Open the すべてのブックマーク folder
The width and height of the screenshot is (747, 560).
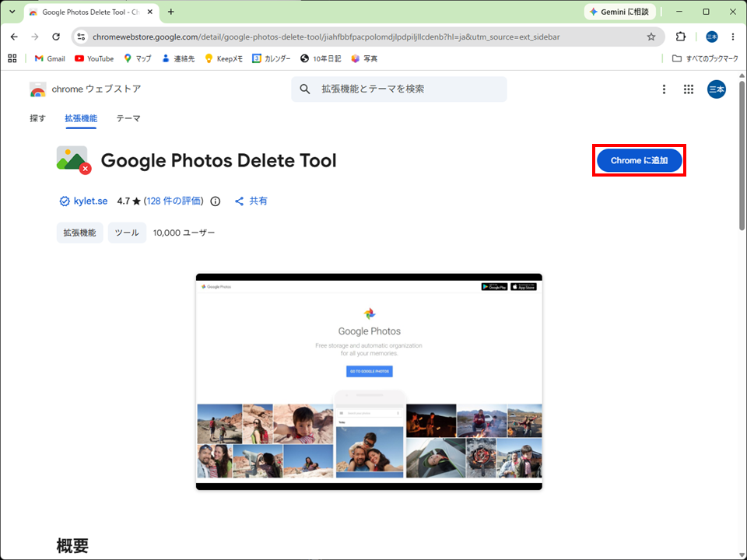tap(705, 58)
